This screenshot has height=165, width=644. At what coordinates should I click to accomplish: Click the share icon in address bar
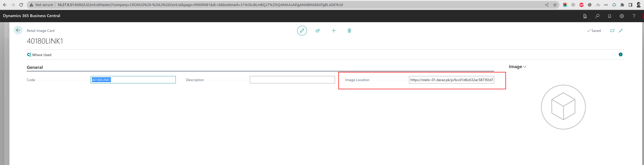[x=547, y=5]
